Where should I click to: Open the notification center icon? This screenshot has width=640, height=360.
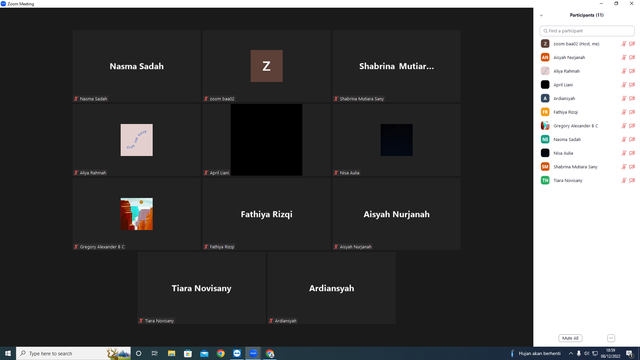tap(630, 353)
